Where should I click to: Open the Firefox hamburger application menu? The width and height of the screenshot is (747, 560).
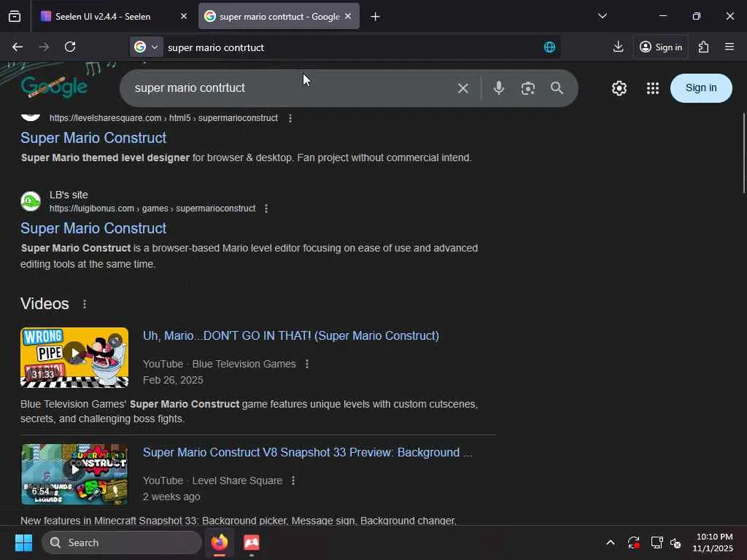click(729, 47)
